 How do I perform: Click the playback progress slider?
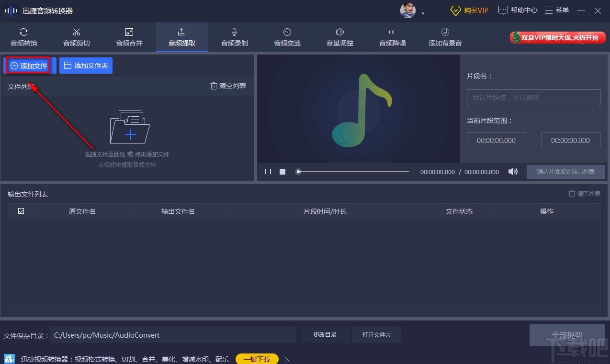point(352,171)
